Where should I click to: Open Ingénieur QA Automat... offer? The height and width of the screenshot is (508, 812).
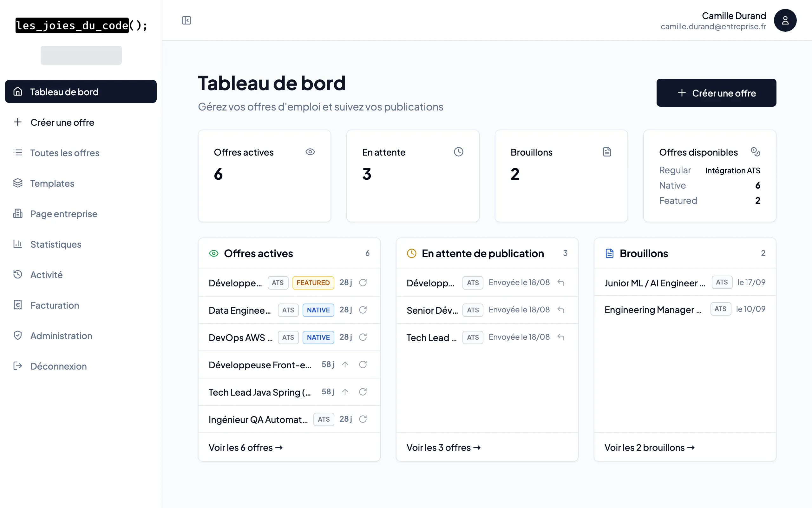258,419
